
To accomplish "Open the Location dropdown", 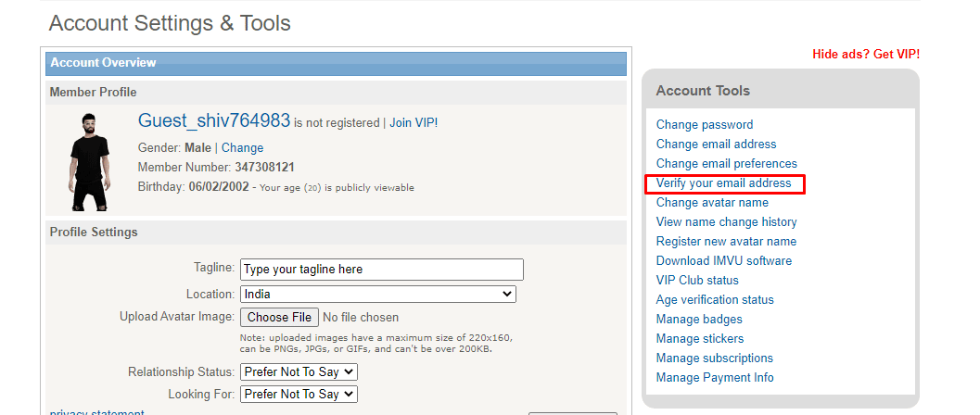I will tap(377, 294).
